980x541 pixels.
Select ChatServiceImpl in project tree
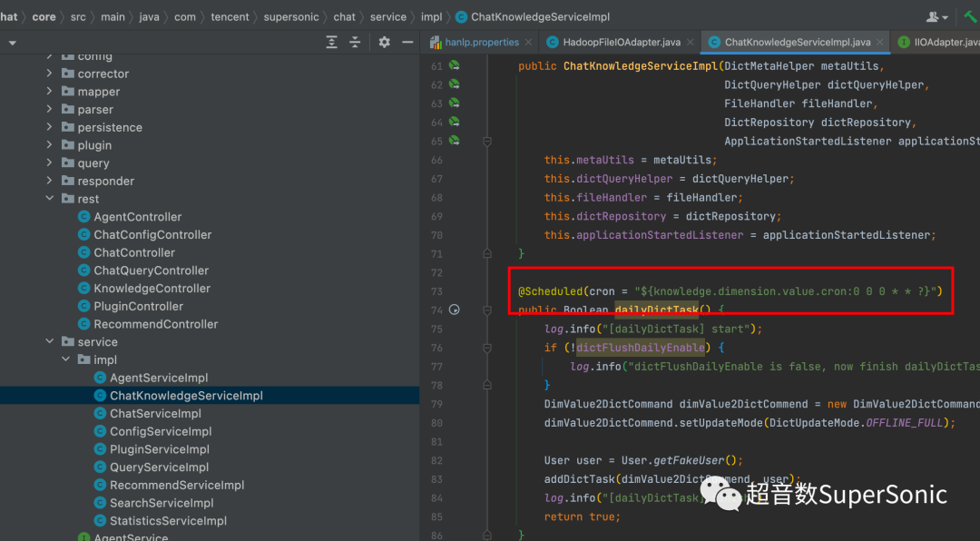[x=155, y=414]
